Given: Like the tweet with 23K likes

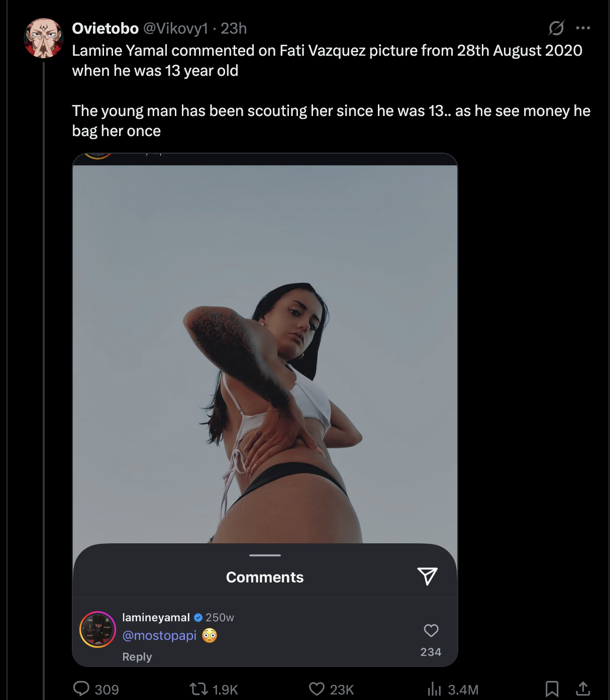Looking at the screenshot, I should [331, 689].
